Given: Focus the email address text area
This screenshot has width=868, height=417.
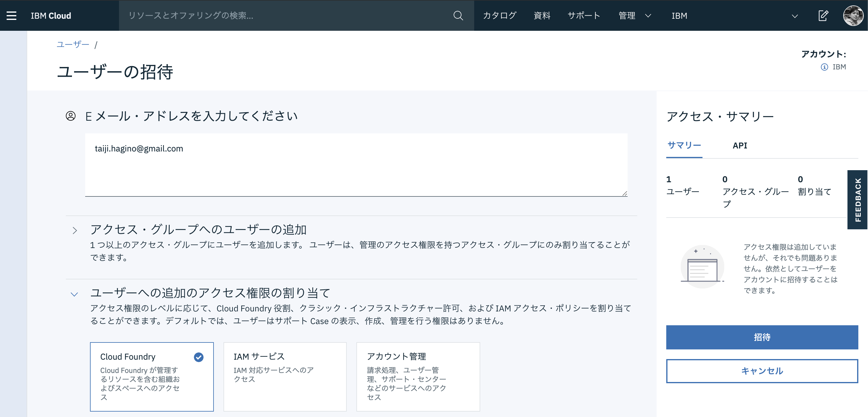Looking at the screenshot, I should tap(356, 165).
